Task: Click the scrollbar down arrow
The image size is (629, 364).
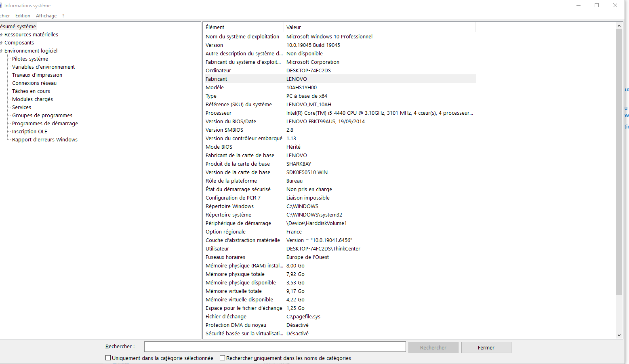Action: coord(619,335)
